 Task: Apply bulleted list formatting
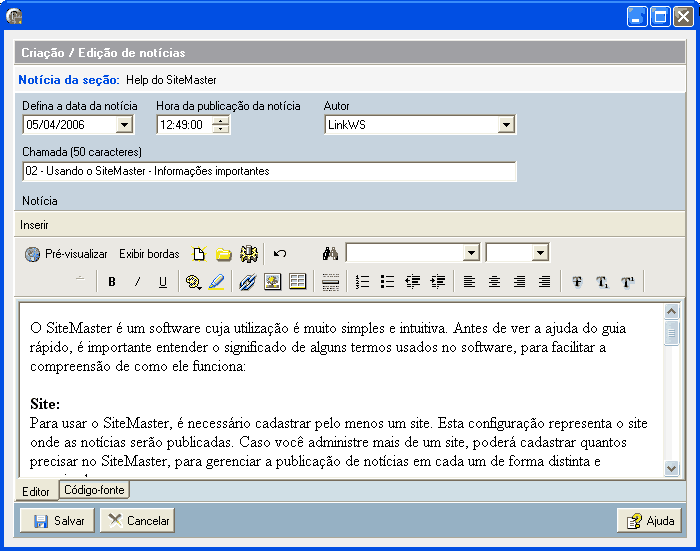point(387,282)
